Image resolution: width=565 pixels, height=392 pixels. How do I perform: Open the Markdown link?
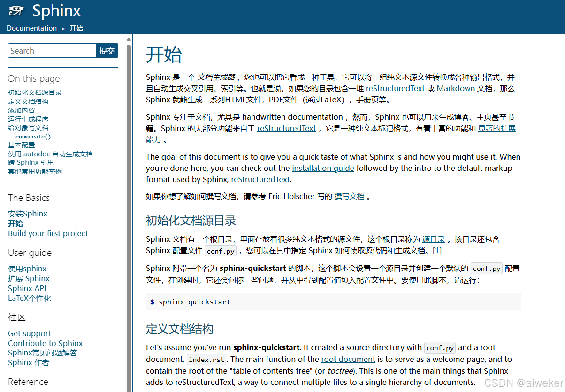pos(456,88)
